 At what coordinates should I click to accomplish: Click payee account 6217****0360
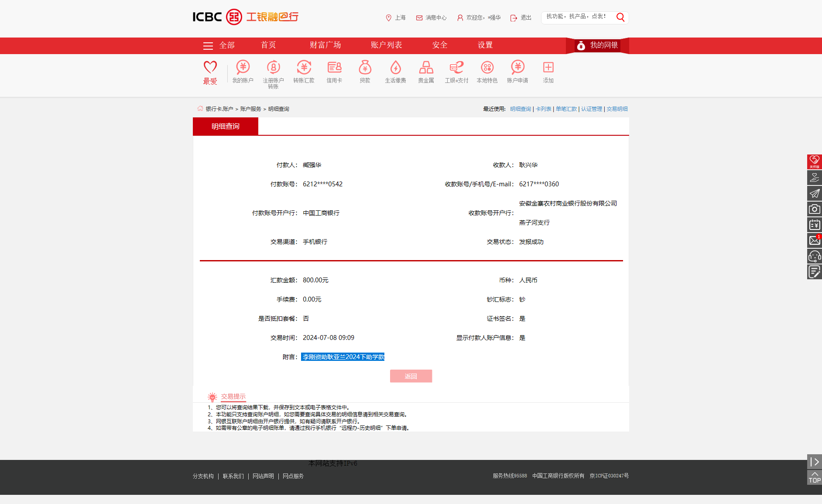(539, 184)
